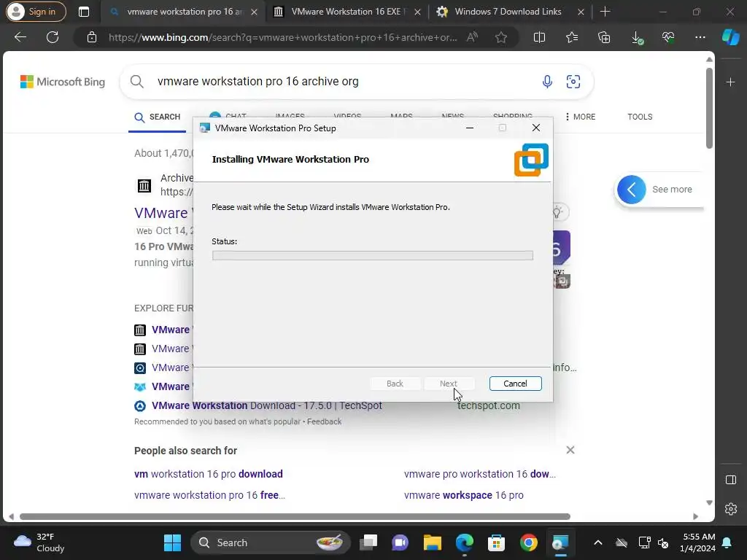Open Edge settings and more menu
The height and width of the screenshot is (560, 747).
(x=700, y=37)
